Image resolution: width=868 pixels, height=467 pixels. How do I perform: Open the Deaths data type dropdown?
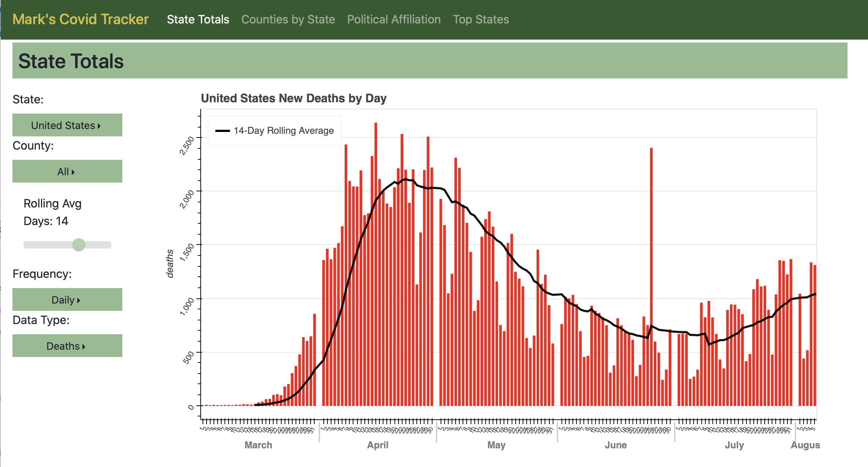67,346
